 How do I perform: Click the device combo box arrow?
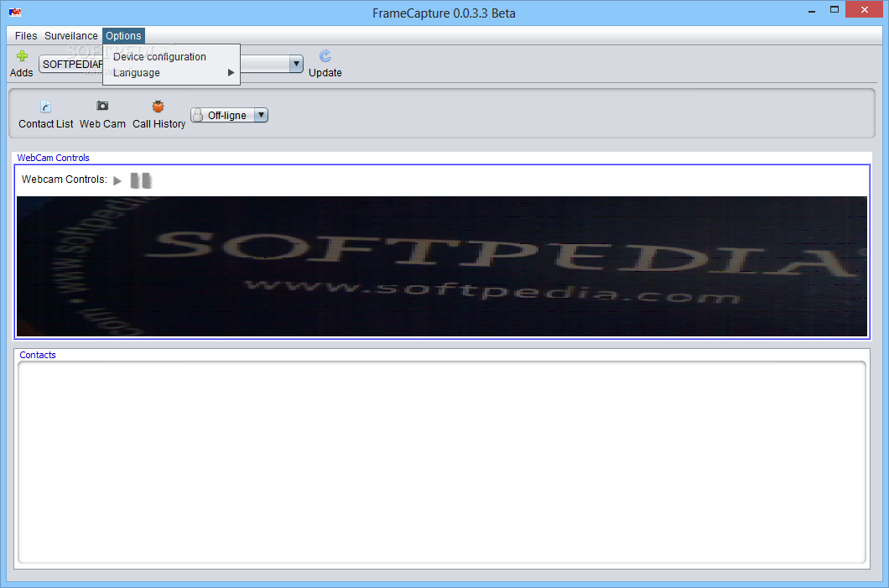pos(296,64)
